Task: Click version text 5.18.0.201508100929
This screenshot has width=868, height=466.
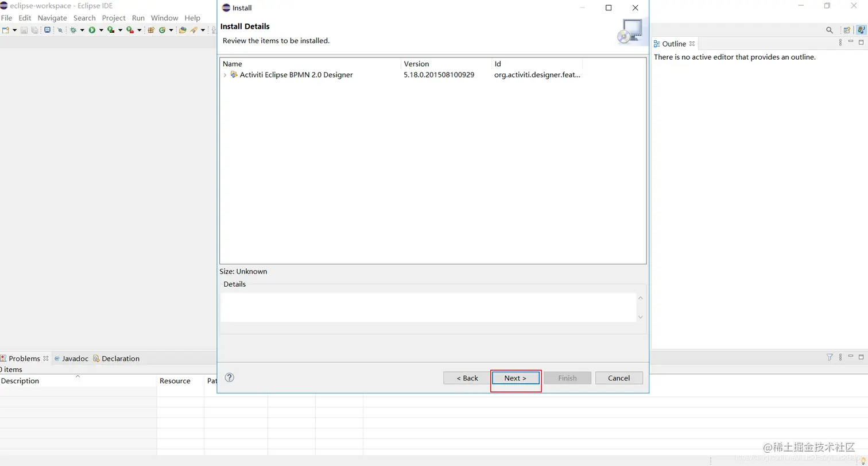Action: coord(439,75)
